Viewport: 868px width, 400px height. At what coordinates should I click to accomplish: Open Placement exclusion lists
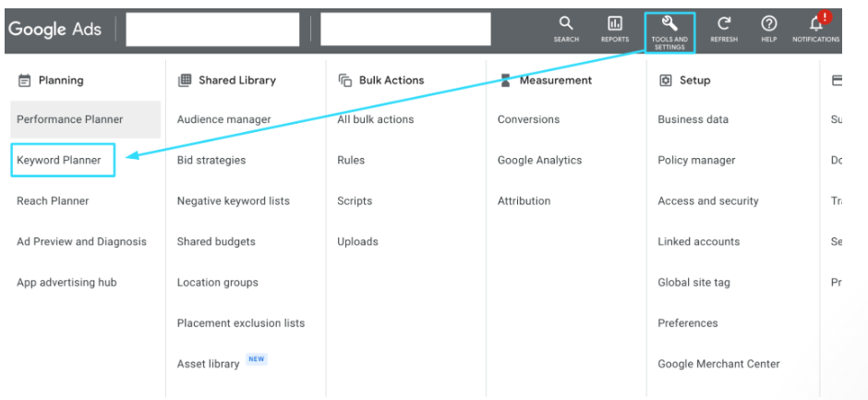(241, 323)
